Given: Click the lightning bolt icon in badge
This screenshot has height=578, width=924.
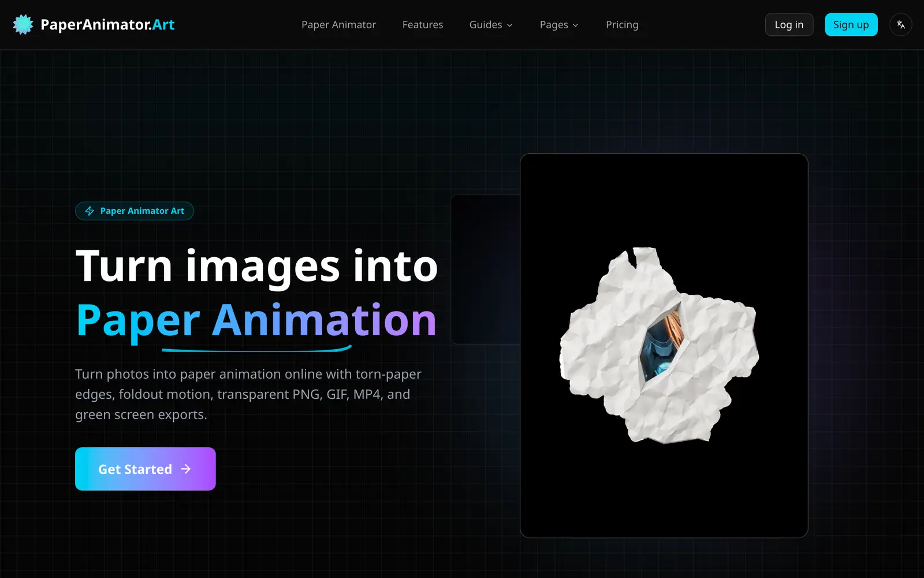Looking at the screenshot, I should (x=90, y=211).
